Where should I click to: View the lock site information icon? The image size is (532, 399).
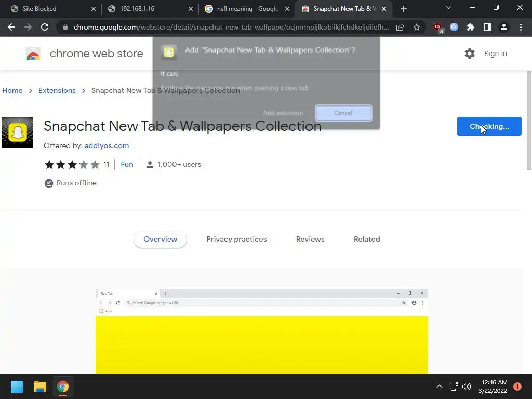(x=65, y=27)
